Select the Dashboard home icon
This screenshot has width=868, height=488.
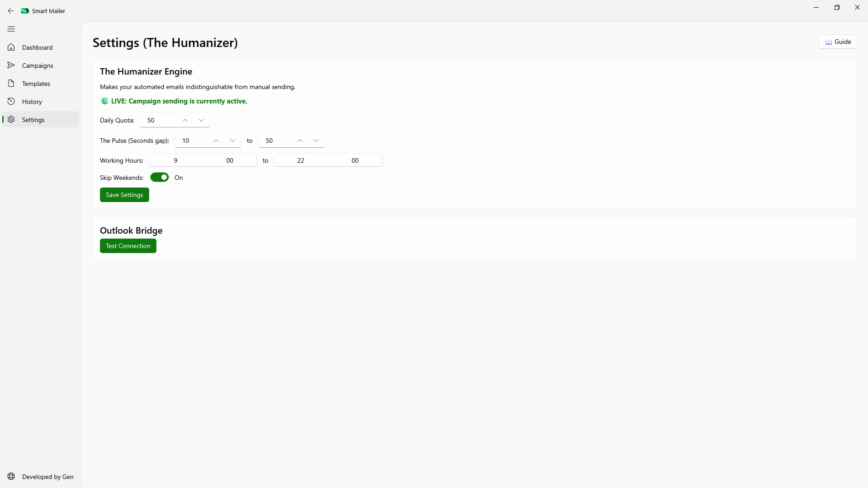(11, 47)
